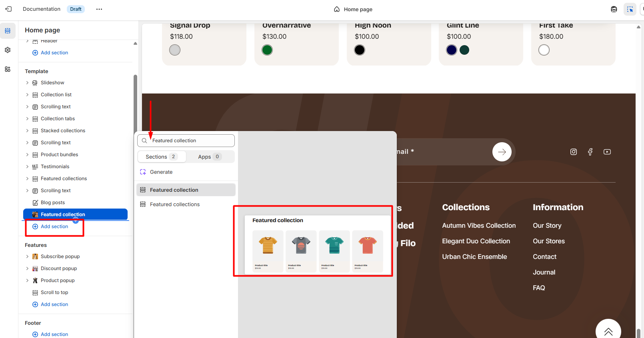644x338 pixels.
Task: Click the Generate sparkle icon
Action: [x=143, y=172]
